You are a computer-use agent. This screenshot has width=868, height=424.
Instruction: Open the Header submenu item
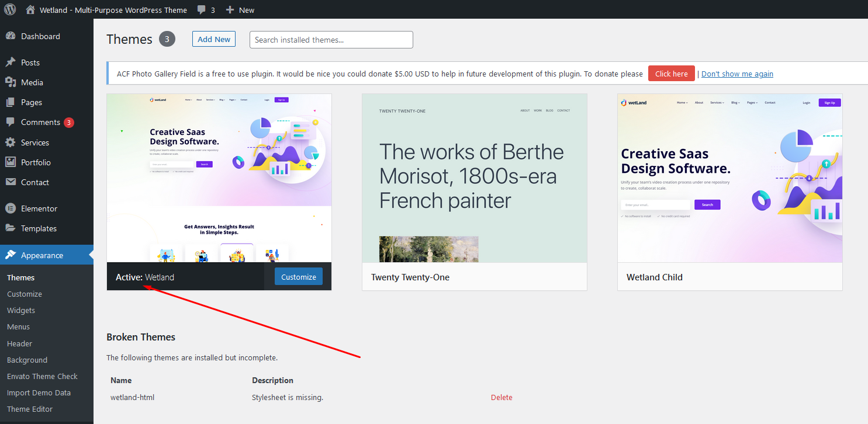click(19, 343)
